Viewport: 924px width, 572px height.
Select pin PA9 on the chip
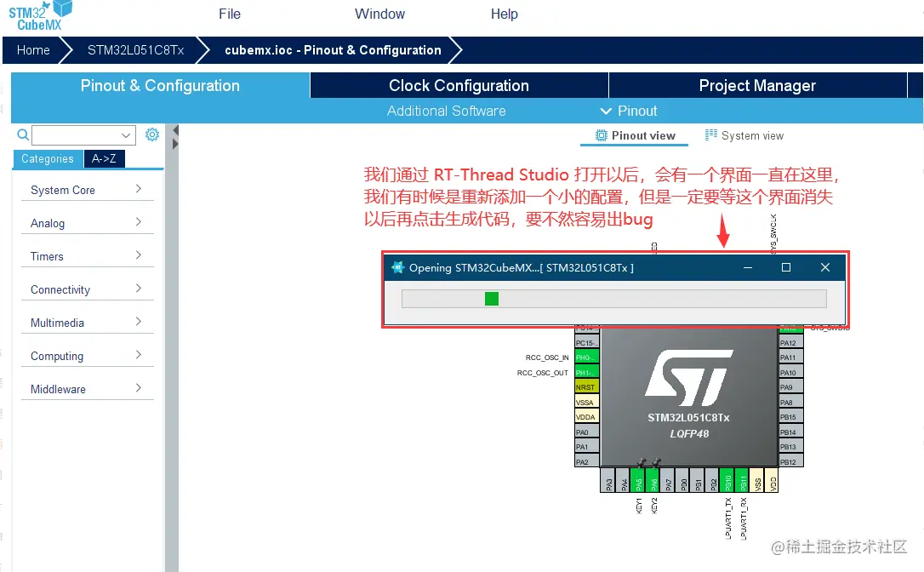[x=790, y=387]
